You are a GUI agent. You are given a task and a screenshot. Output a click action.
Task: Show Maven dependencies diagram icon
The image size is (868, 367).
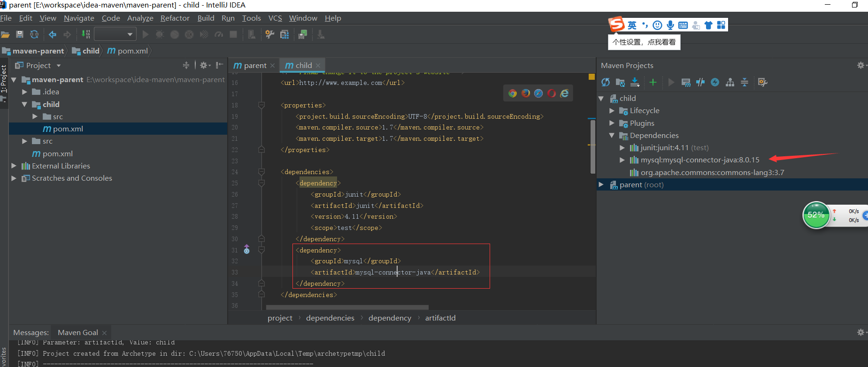(730, 83)
